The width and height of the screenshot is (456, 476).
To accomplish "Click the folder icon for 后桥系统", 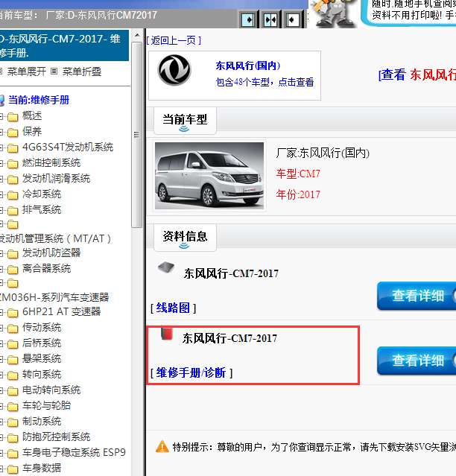I will (x=13, y=344).
